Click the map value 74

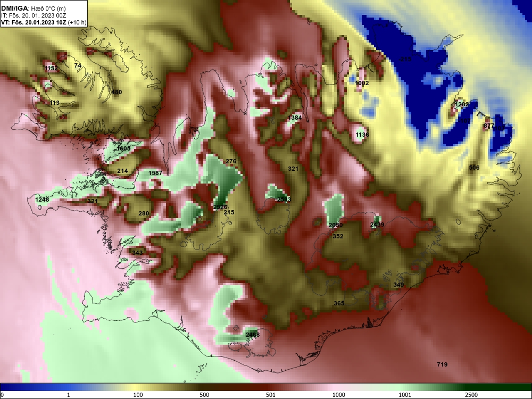click(x=78, y=65)
